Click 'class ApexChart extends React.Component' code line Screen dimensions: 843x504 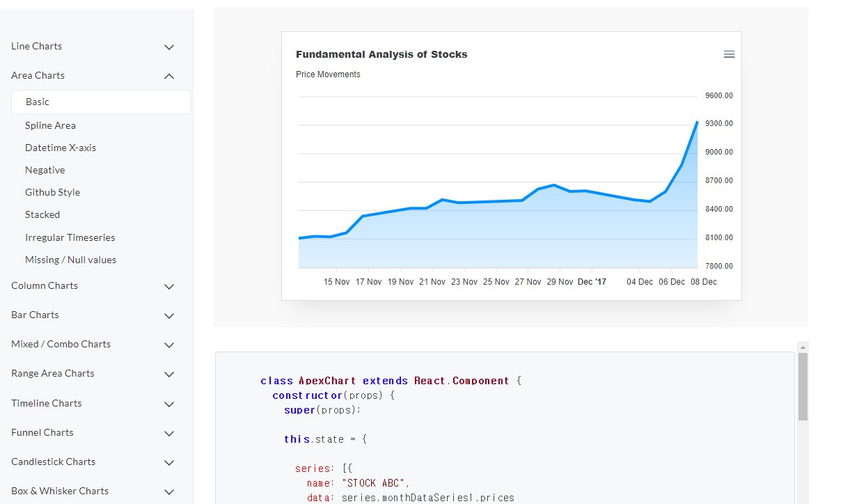[x=391, y=381]
